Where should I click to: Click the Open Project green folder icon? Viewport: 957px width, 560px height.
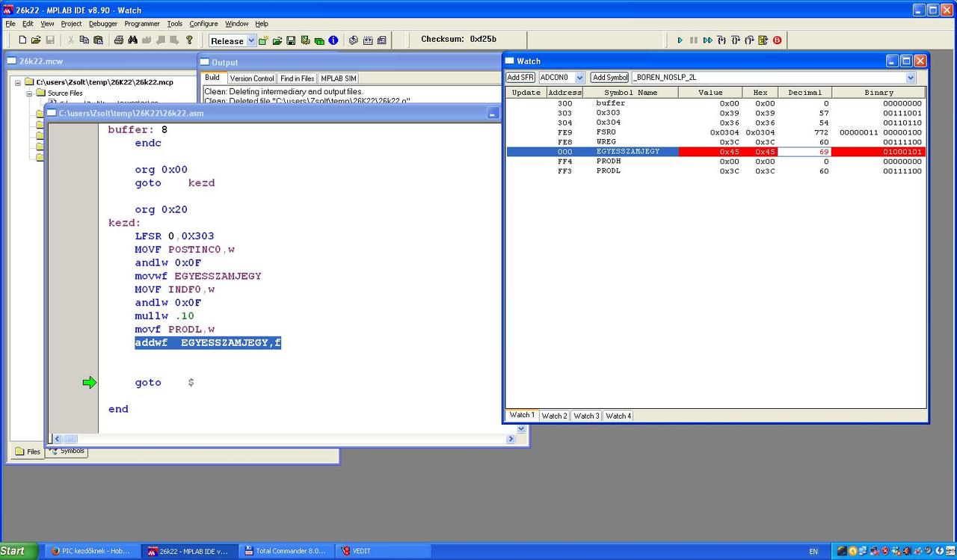point(277,40)
